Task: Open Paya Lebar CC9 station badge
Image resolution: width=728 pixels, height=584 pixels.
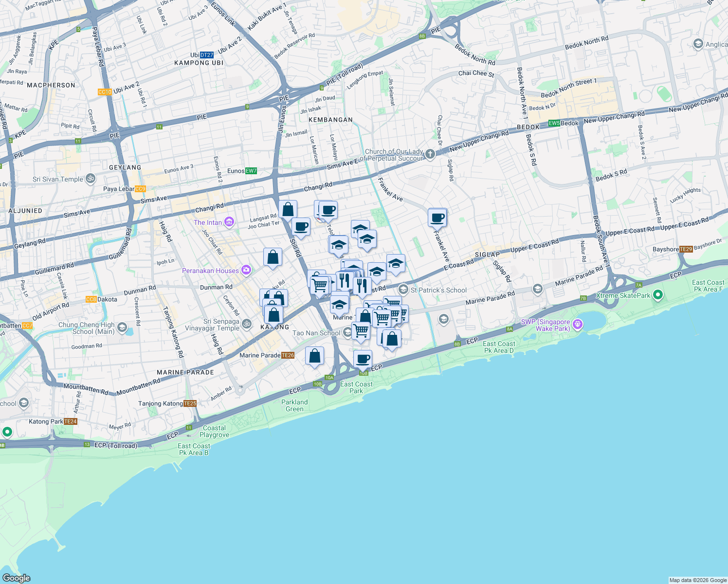Action: tap(140, 189)
